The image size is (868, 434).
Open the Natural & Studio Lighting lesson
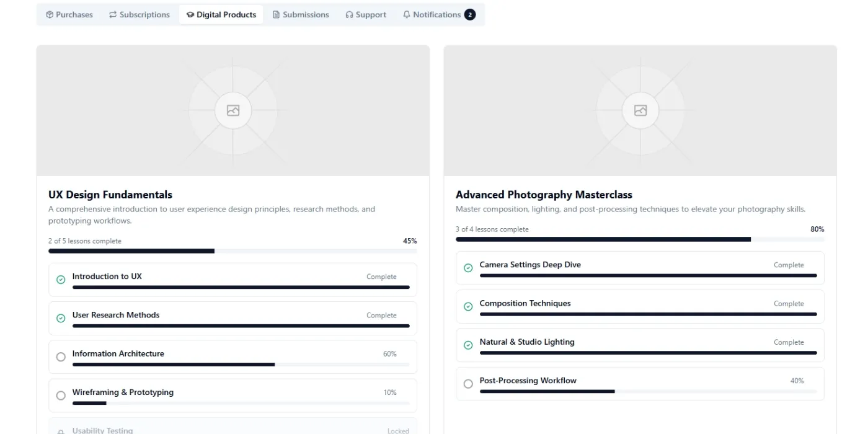tap(640, 345)
